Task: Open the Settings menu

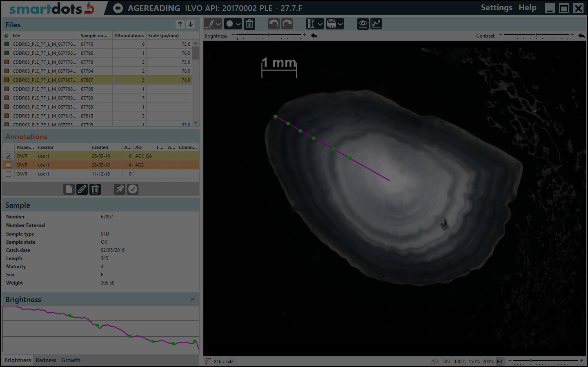Action: coord(496,8)
